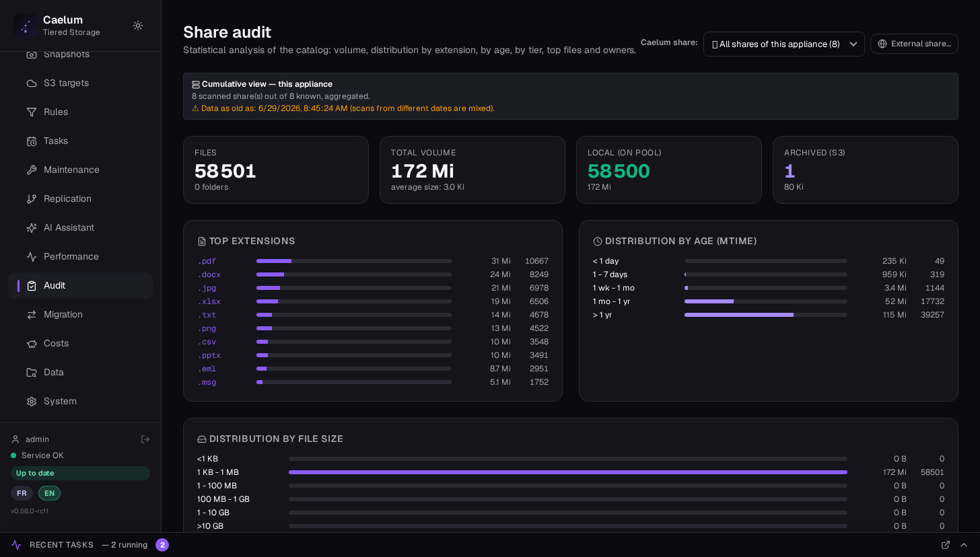Click the 10667 count for .pdf
This screenshot has width=980, height=557.
pyautogui.click(x=536, y=261)
